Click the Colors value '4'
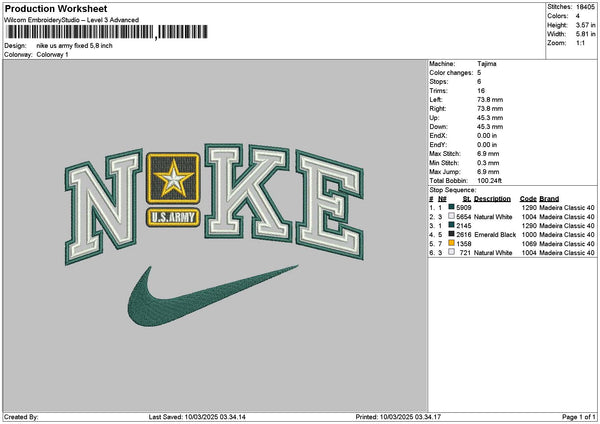This screenshot has width=600, height=424. point(578,16)
